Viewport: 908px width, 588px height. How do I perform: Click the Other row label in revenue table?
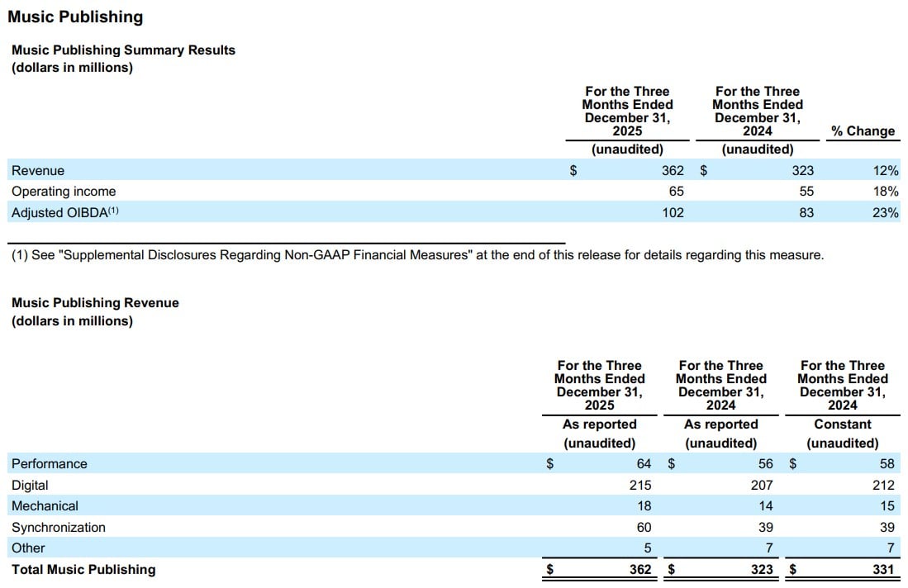tap(28, 548)
